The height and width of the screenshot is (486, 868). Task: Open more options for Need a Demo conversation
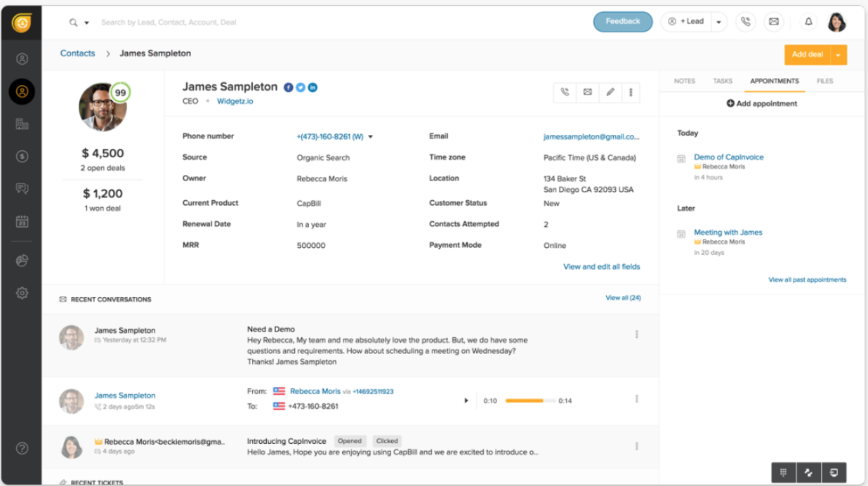[636, 335]
